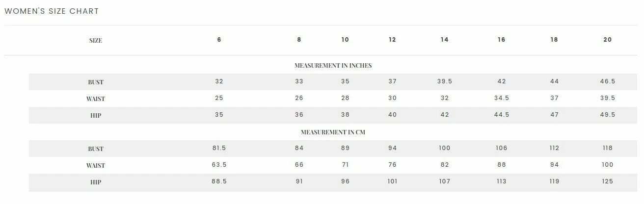Click size 10 column header
The image size is (644, 204).
click(x=345, y=40)
